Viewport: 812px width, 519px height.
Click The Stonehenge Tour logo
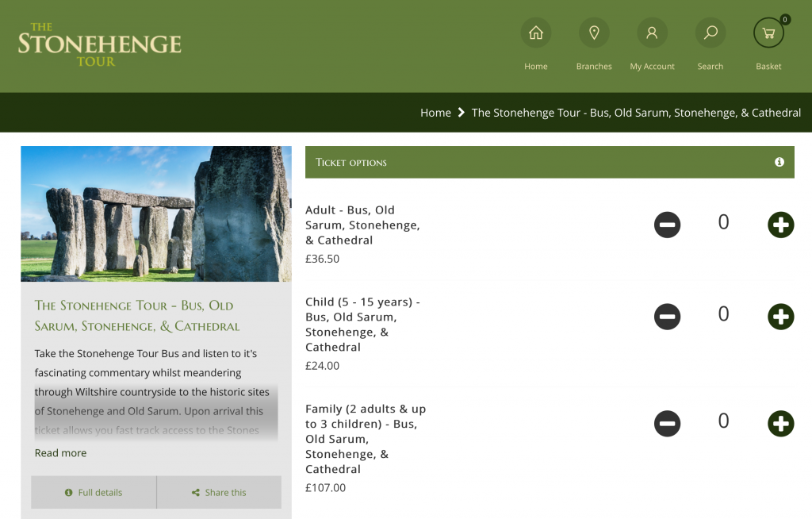point(100,44)
